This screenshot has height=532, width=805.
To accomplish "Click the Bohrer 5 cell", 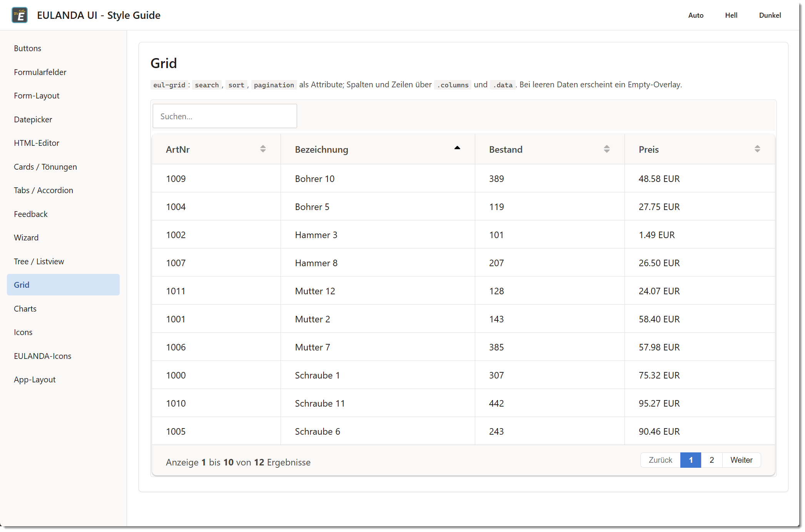I will point(378,207).
